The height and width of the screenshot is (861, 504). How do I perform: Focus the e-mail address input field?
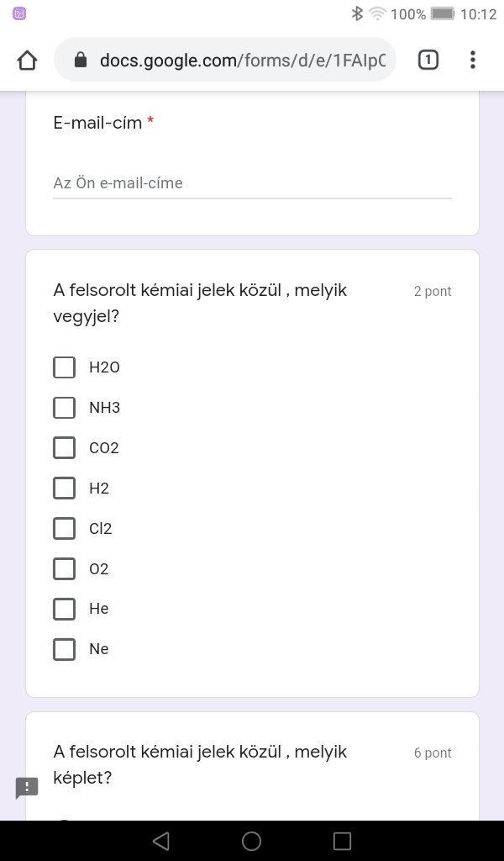[252, 183]
